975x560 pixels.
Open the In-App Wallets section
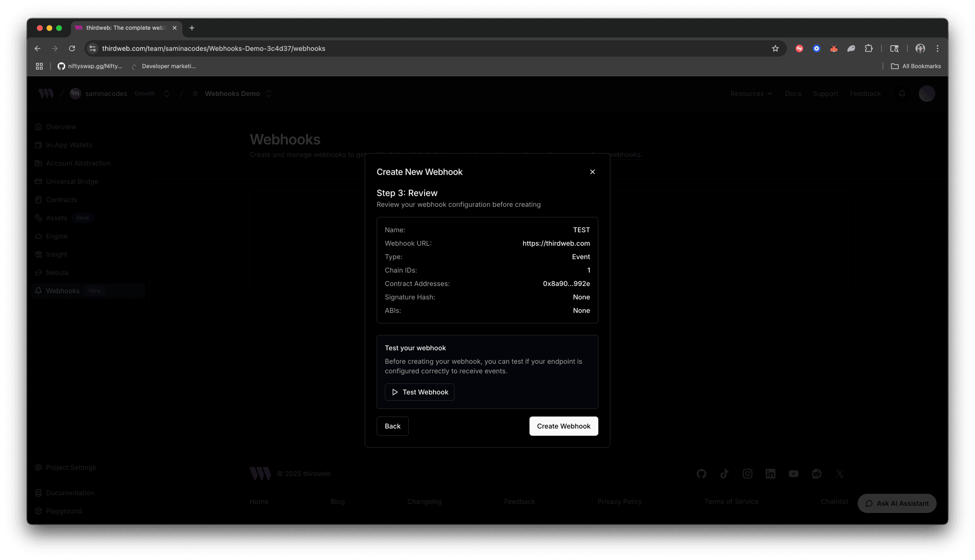69,144
